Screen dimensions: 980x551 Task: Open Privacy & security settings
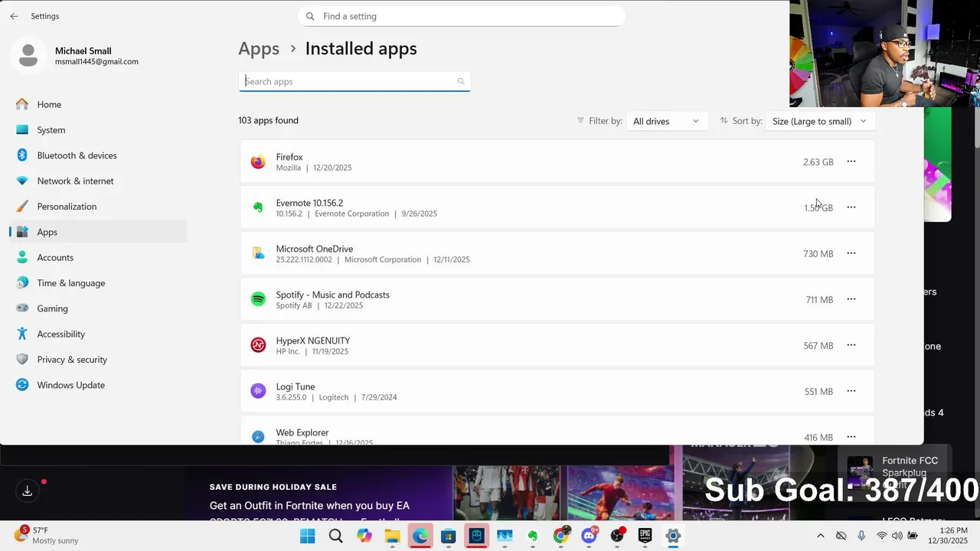(x=98, y=360)
